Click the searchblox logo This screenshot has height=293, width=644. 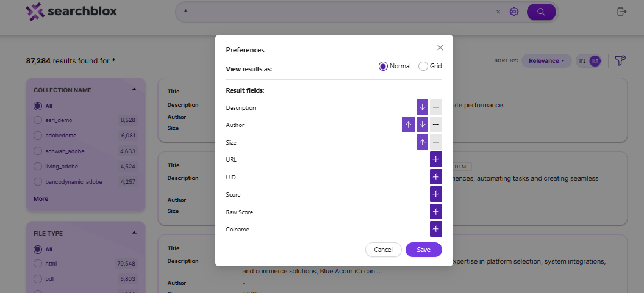71,12
